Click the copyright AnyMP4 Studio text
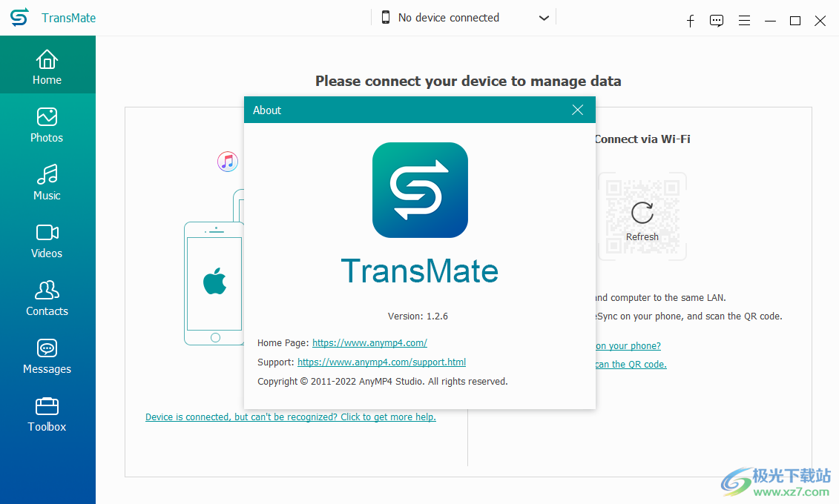This screenshot has height=504, width=839. point(383,382)
